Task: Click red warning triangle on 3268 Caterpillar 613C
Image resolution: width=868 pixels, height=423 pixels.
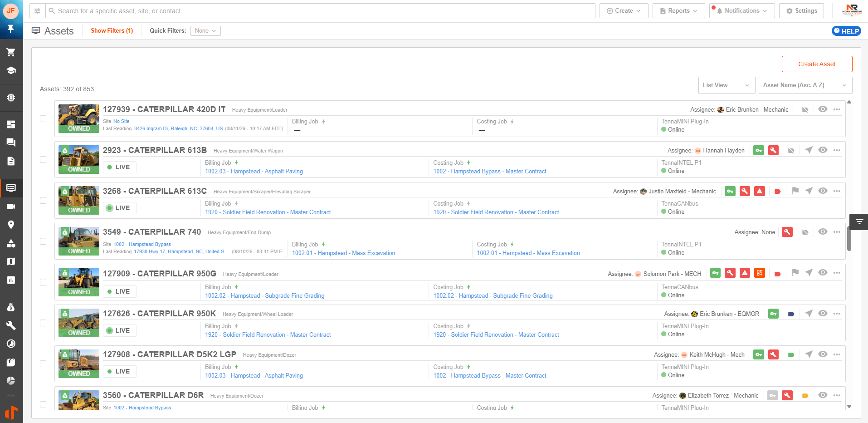Action: 760,191
